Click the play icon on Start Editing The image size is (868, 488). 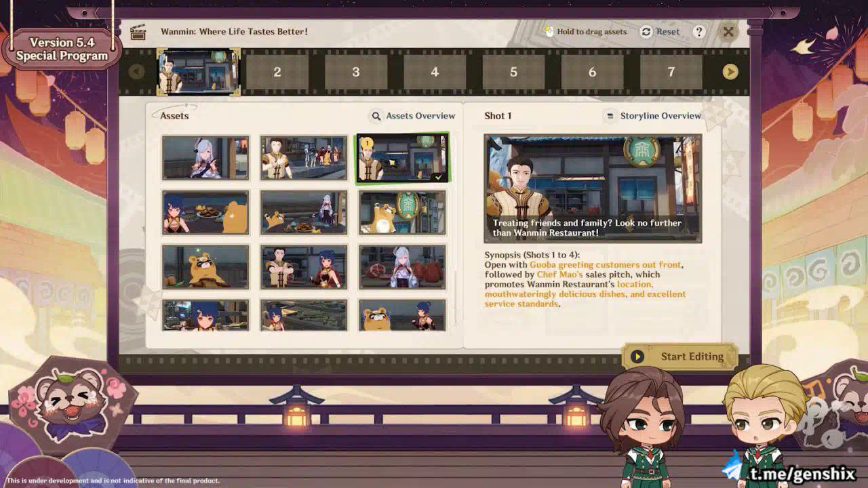click(x=637, y=357)
